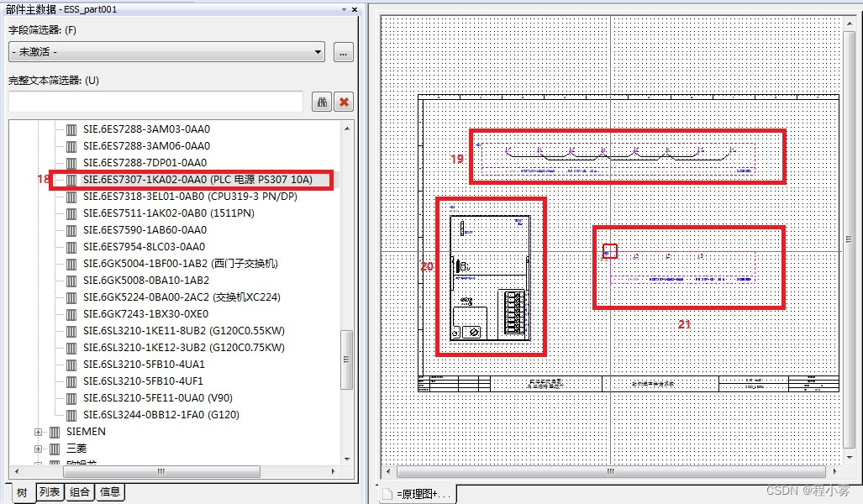Click part icon beside SIE.6ES7318-3EL01-0AB0
The height and width of the screenshot is (504, 863).
point(71,197)
